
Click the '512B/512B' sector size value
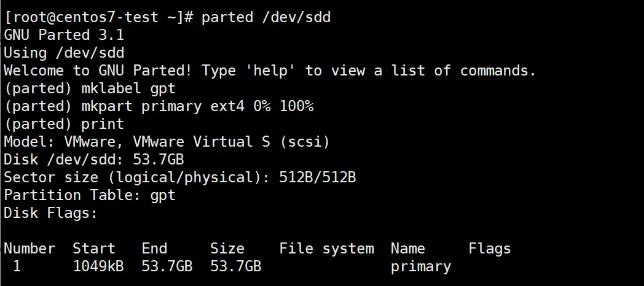pyautogui.click(x=318, y=177)
